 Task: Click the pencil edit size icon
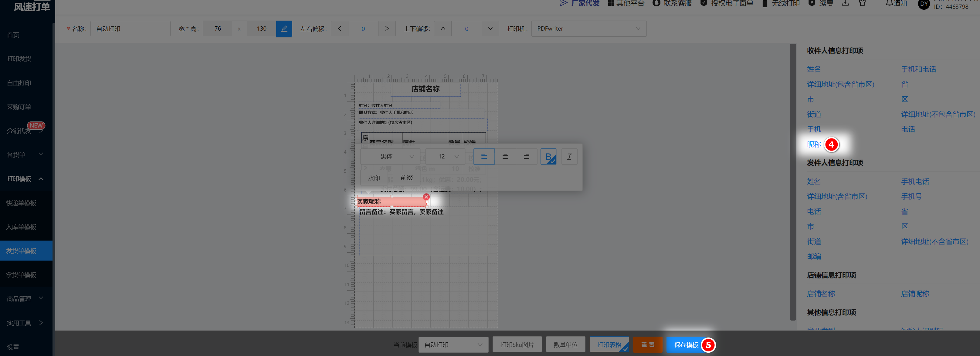[x=284, y=28]
